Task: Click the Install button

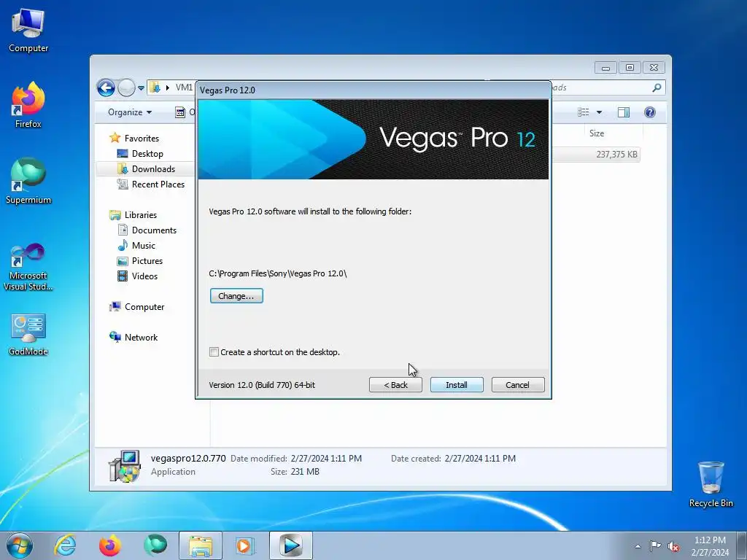Action: pyautogui.click(x=457, y=385)
